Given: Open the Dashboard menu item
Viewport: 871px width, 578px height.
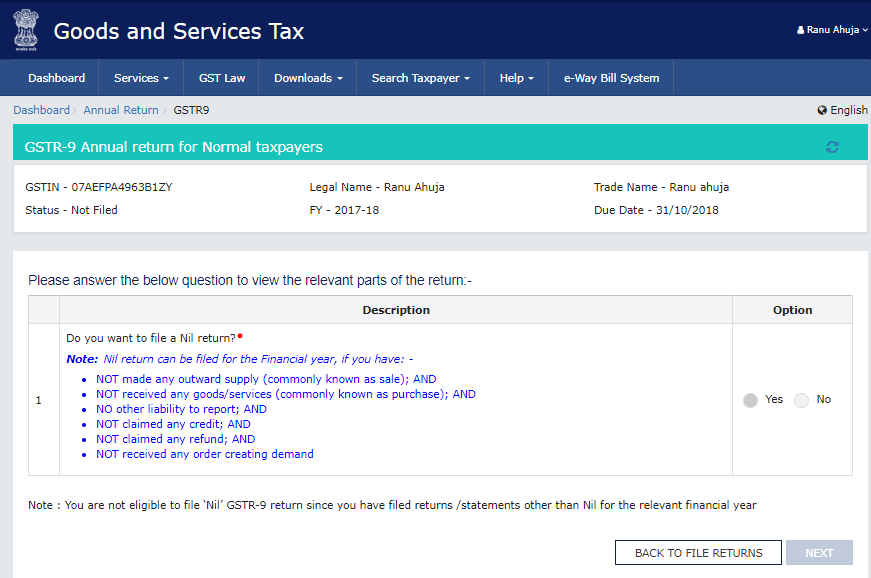Looking at the screenshot, I should [56, 78].
